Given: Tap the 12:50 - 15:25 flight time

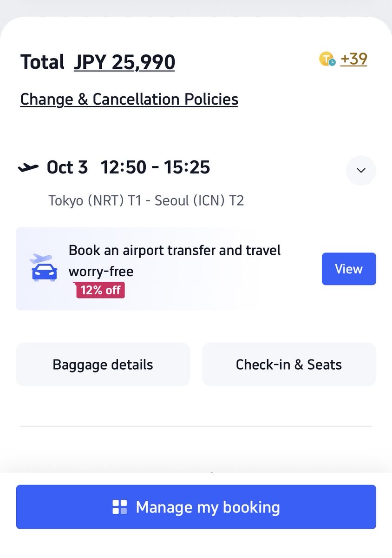Looking at the screenshot, I should pyautogui.click(x=155, y=167).
